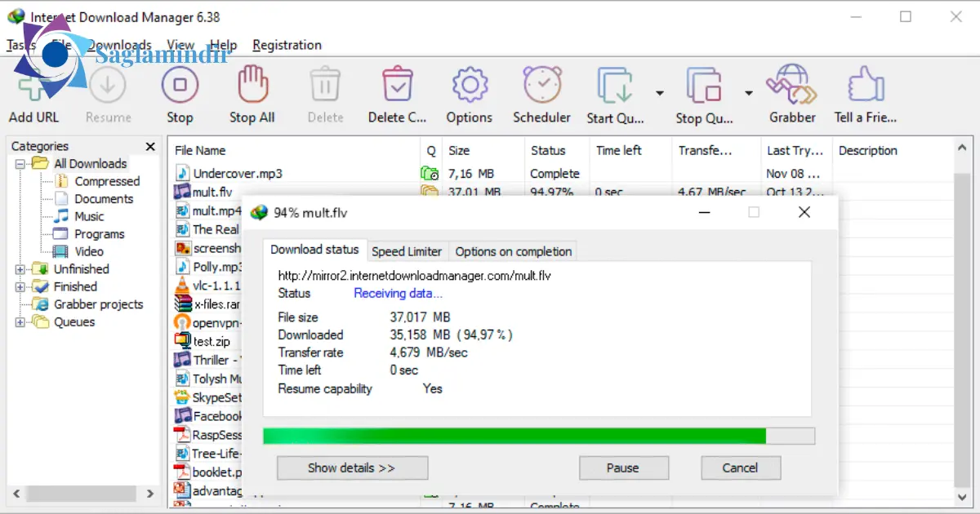Click the test.zip file icon

182,342
